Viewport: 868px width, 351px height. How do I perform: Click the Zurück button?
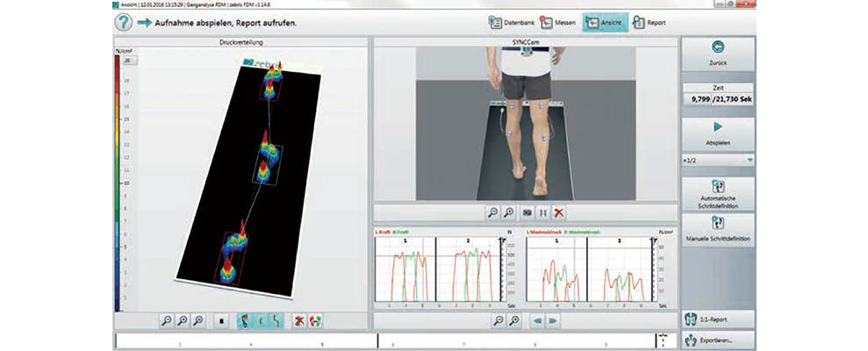717,54
